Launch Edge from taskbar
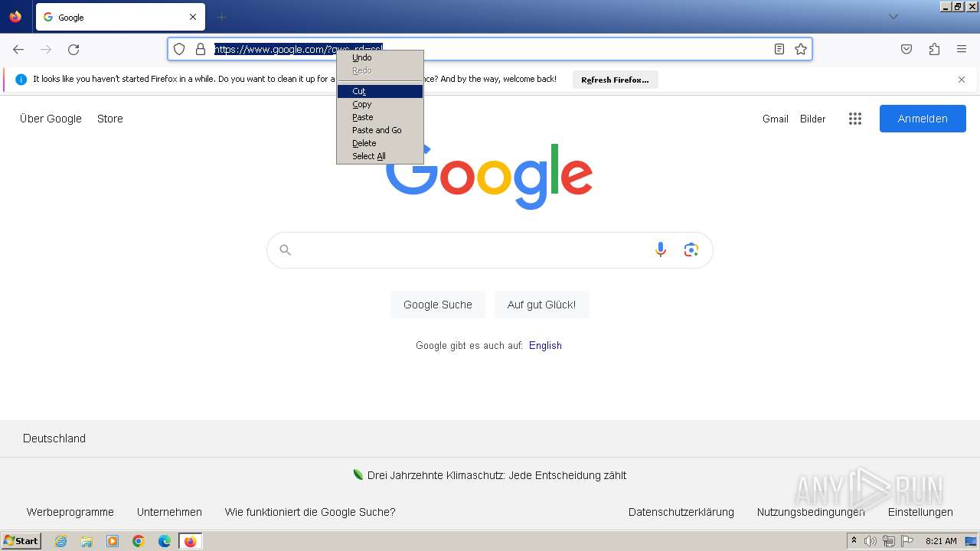Viewport: 980px width, 551px height. pos(165,541)
